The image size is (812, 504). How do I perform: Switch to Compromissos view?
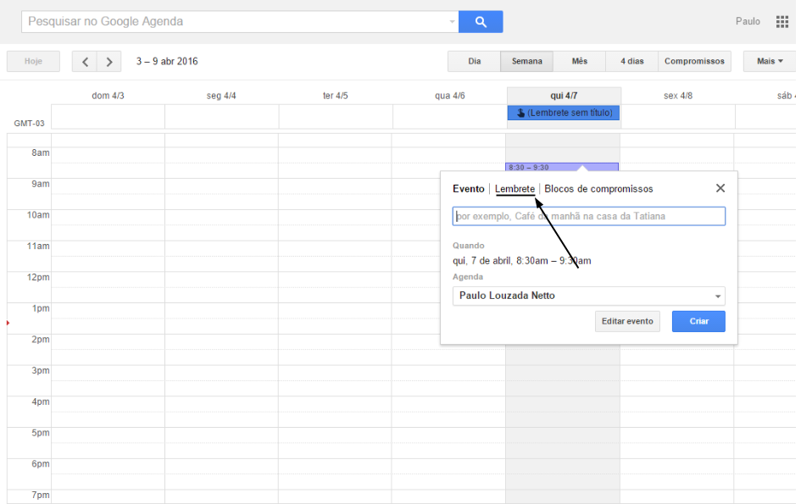pyautogui.click(x=694, y=61)
